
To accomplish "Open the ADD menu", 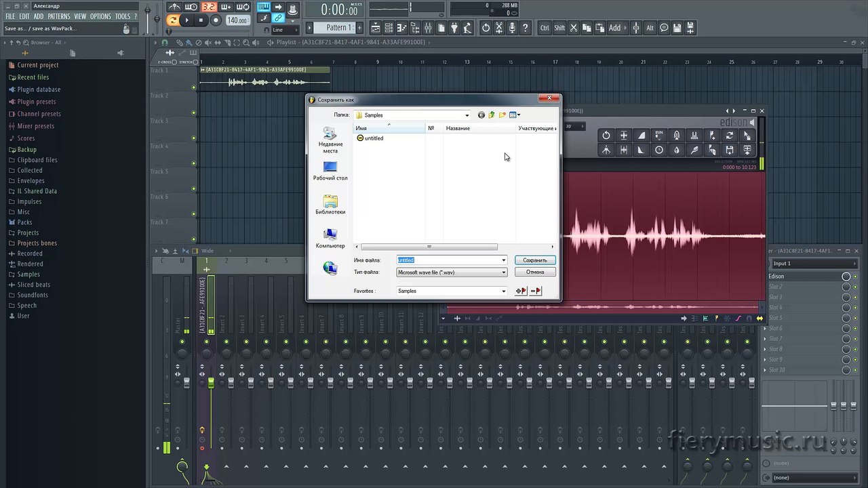I will click(39, 16).
